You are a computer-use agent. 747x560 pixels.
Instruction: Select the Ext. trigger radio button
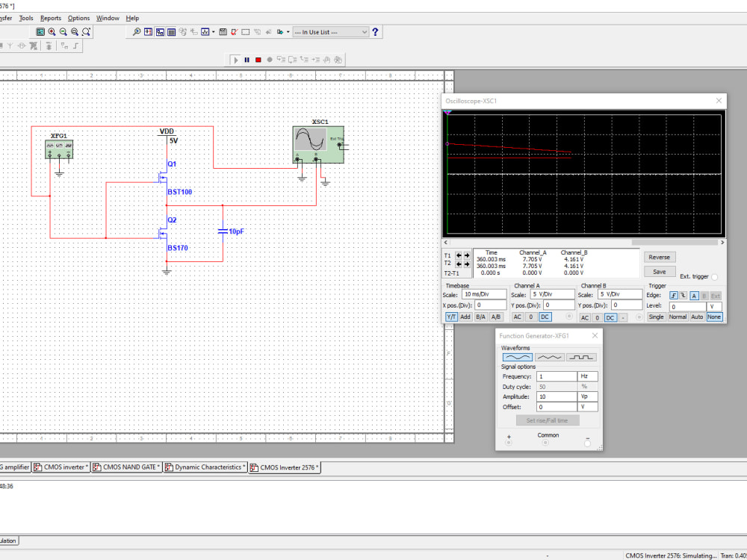[714, 276]
